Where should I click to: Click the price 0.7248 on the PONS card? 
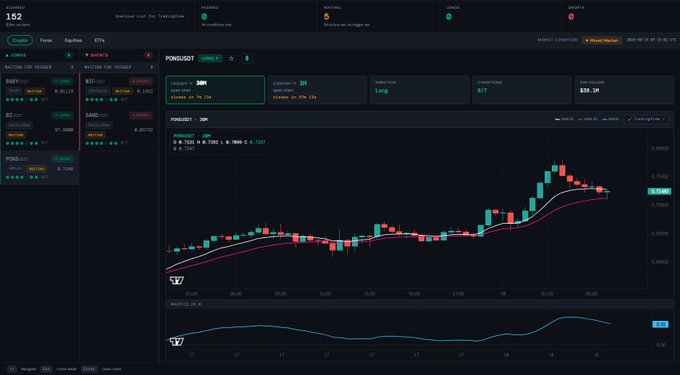(x=64, y=169)
